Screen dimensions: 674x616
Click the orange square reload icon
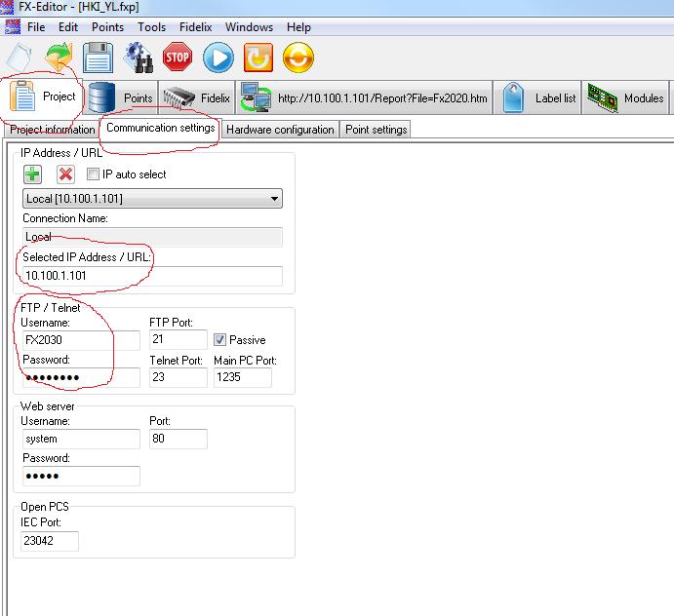pos(258,58)
